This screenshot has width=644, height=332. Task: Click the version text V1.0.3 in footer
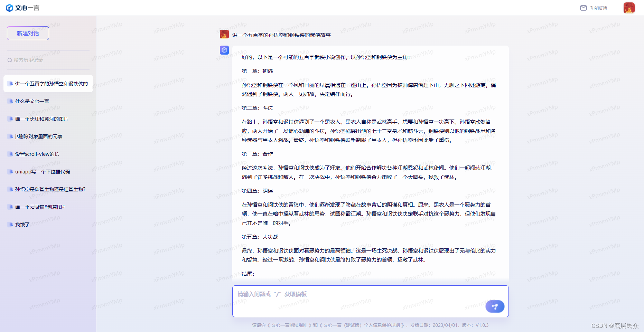[482, 325]
